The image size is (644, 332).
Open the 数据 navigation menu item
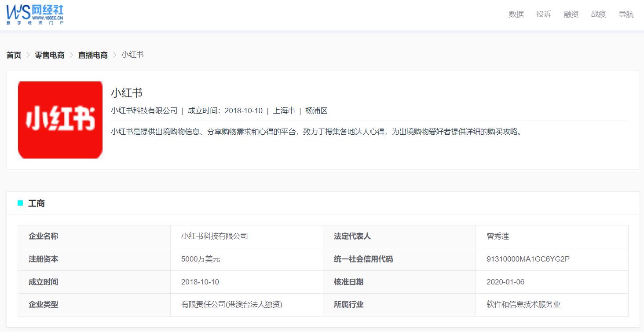516,14
